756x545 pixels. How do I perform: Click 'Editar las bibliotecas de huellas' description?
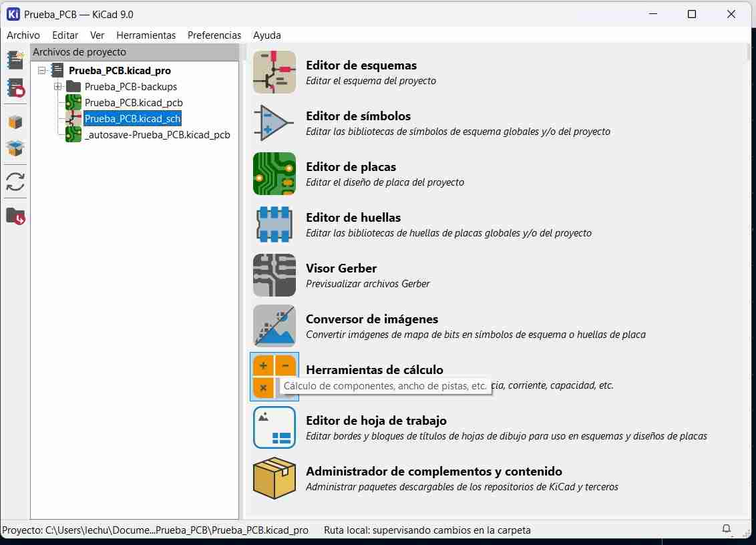448,234
